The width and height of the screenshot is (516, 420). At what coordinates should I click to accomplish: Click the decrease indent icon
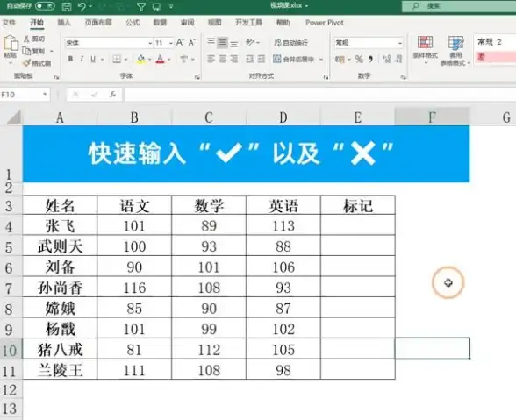tap(250, 60)
